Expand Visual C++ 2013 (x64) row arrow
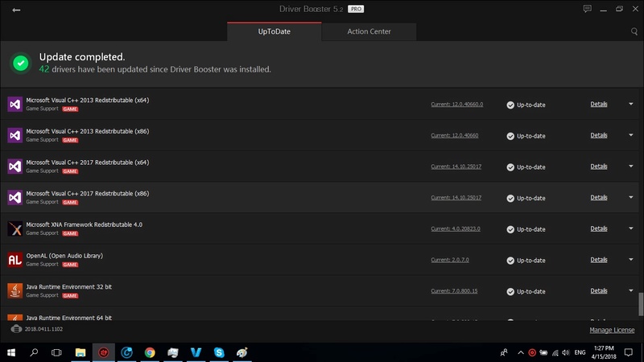Screen dimensions: 644x362 [631, 104]
